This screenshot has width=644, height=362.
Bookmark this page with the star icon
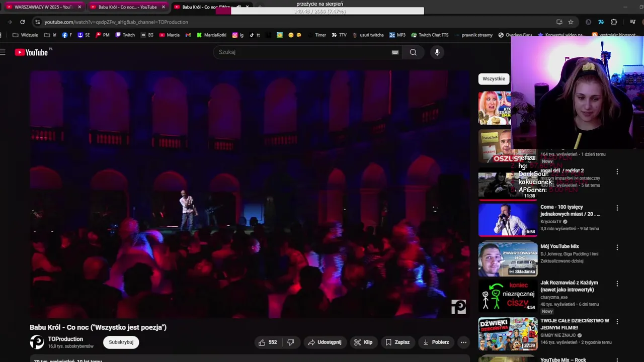tap(571, 22)
